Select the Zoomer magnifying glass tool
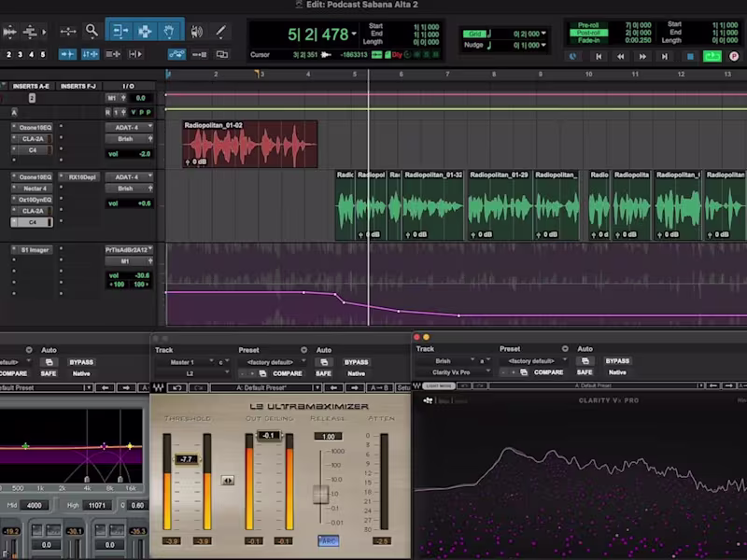The width and height of the screenshot is (747, 560). 92,31
